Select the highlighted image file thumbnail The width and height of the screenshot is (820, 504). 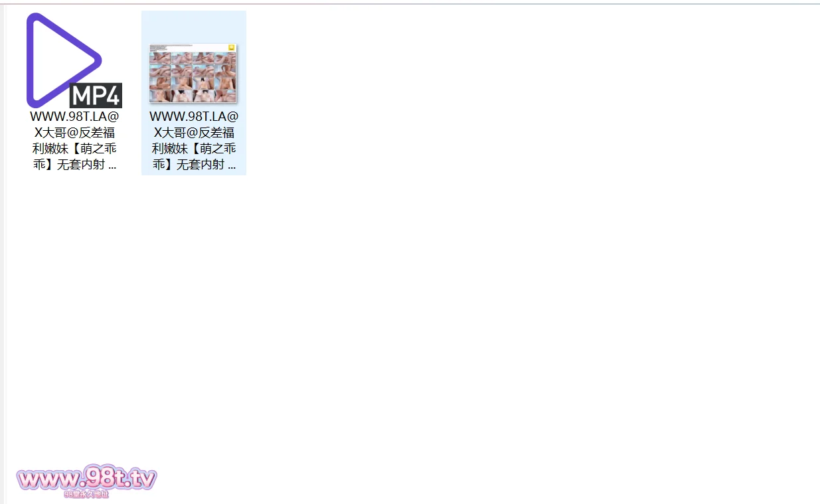click(193, 74)
